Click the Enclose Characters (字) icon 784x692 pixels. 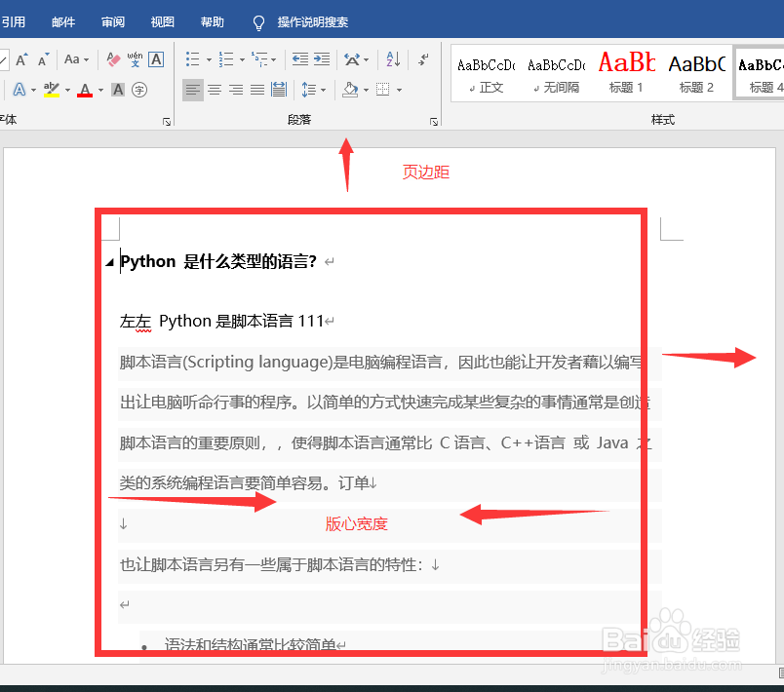[139, 90]
